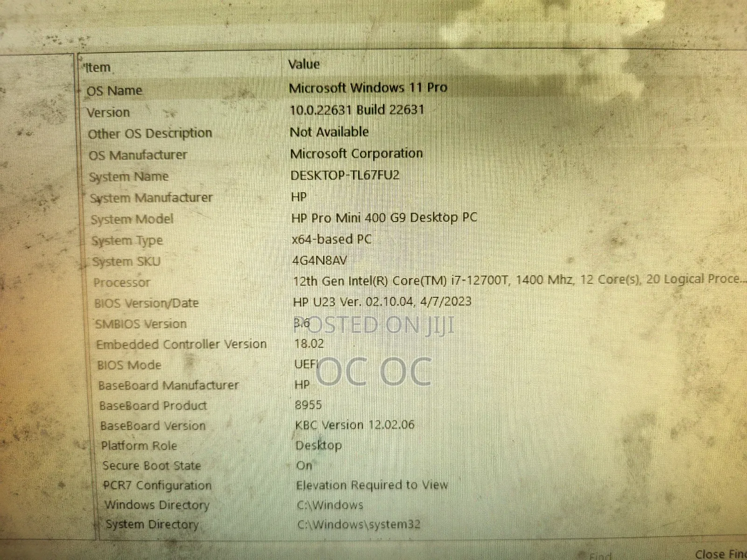Screen dimensions: 747x560
Task: Select the Secure Boot State row label
Action: point(152,466)
